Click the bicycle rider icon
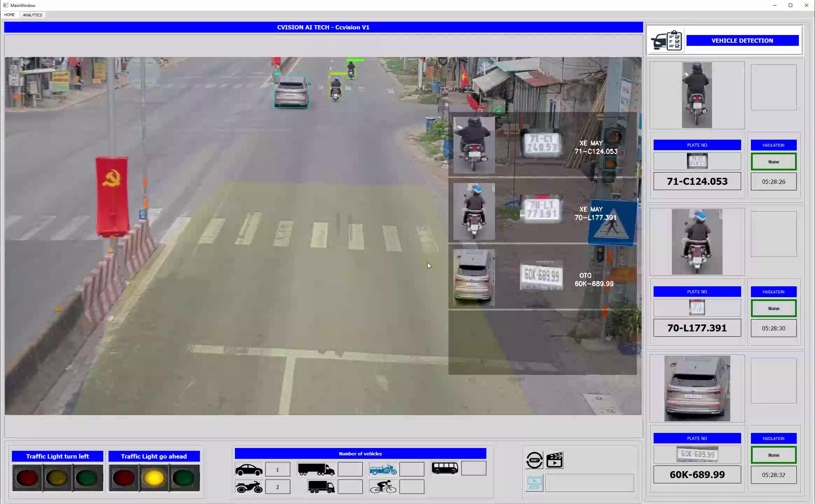This screenshot has height=504, width=815. pyautogui.click(x=383, y=487)
